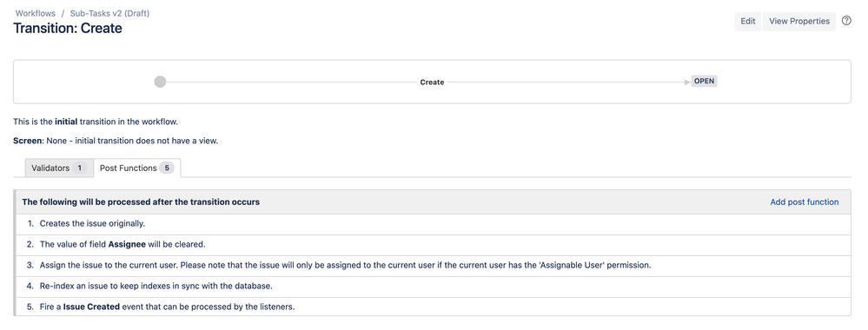
Task: Select "Fire a Issue Created event" row
Action: coord(433,307)
